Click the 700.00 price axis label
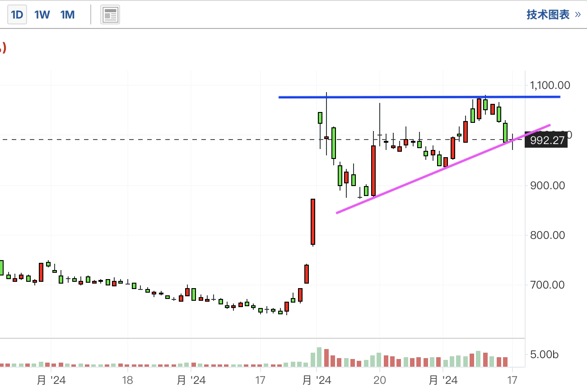 pos(548,285)
